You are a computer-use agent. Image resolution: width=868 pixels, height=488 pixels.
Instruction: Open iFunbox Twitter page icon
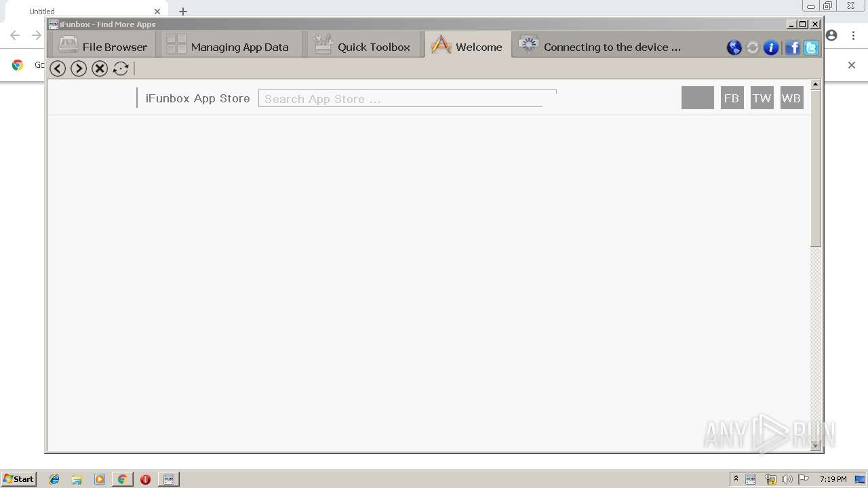pos(811,47)
